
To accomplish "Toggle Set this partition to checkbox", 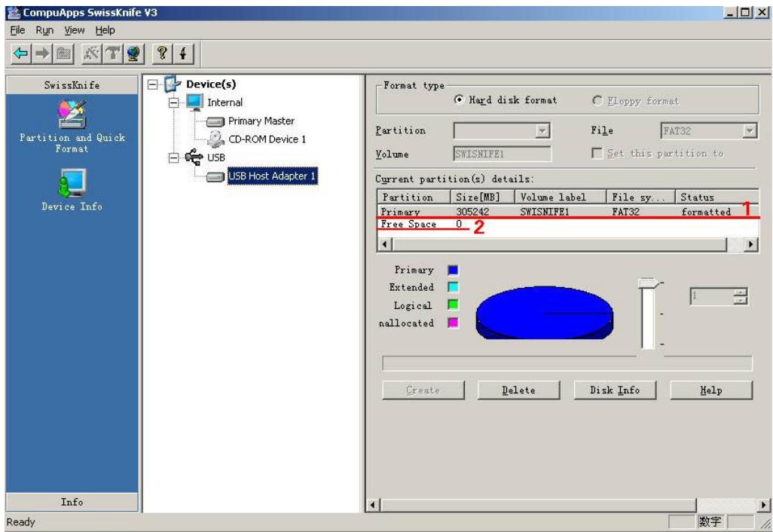I will [x=597, y=153].
